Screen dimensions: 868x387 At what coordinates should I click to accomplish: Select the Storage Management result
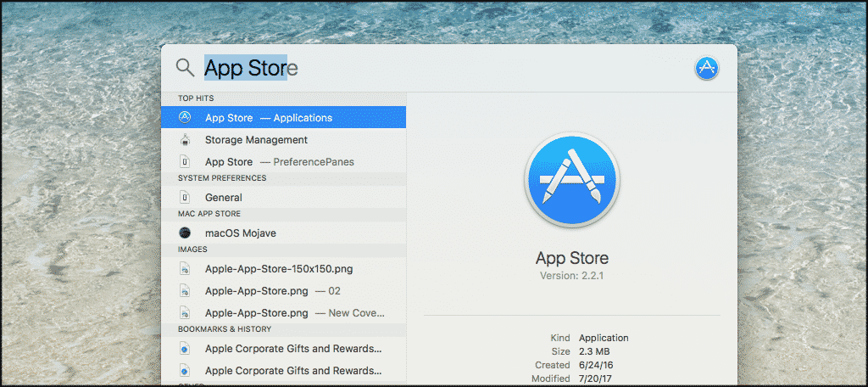click(x=283, y=140)
